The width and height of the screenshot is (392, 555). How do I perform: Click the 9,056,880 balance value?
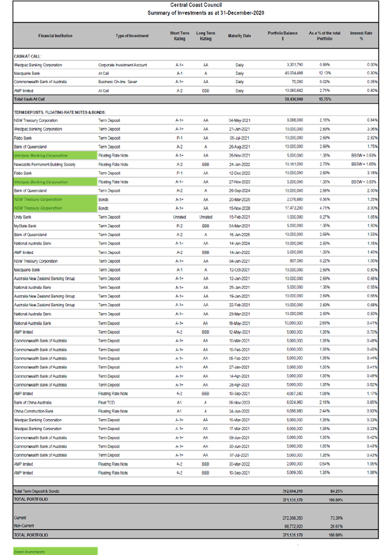click(x=294, y=411)
